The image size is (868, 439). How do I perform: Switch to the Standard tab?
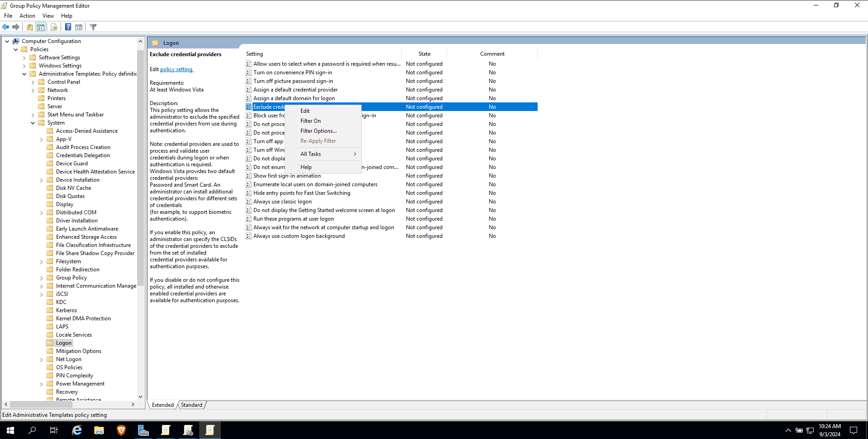click(191, 405)
